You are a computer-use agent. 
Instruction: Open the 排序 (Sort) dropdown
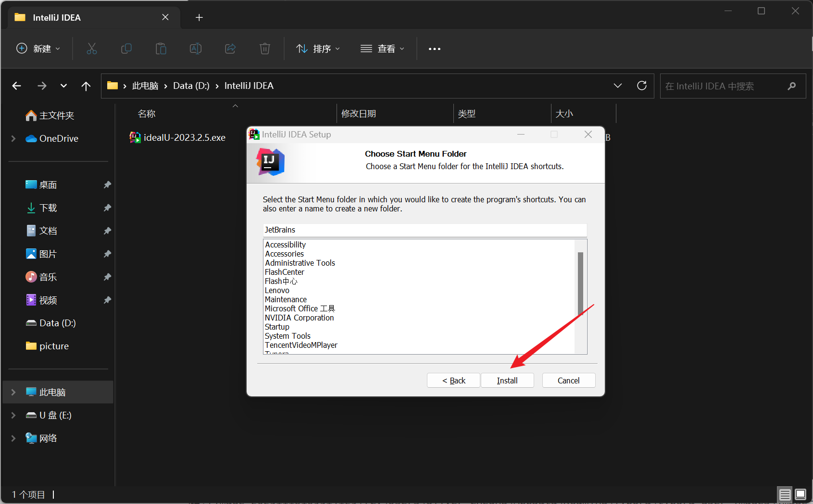coord(318,49)
